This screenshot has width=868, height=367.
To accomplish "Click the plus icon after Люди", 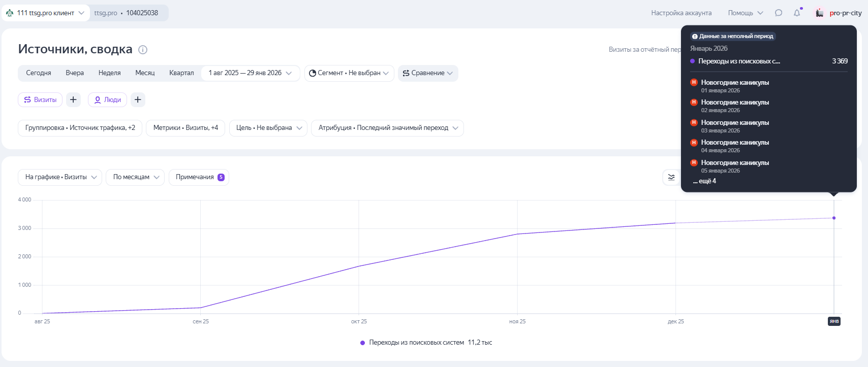I will 138,100.
